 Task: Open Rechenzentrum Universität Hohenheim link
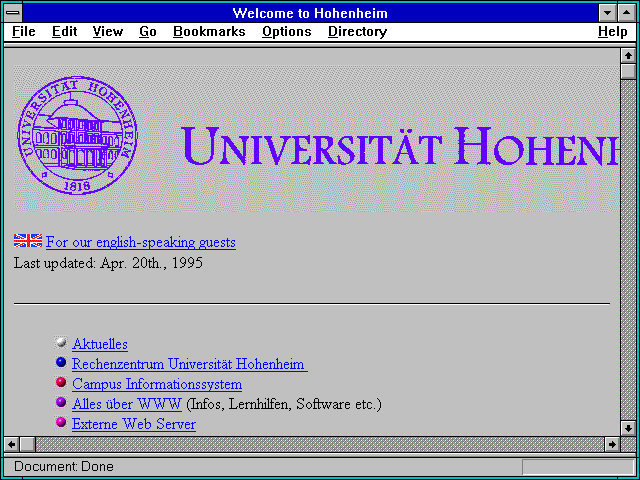coord(190,364)
